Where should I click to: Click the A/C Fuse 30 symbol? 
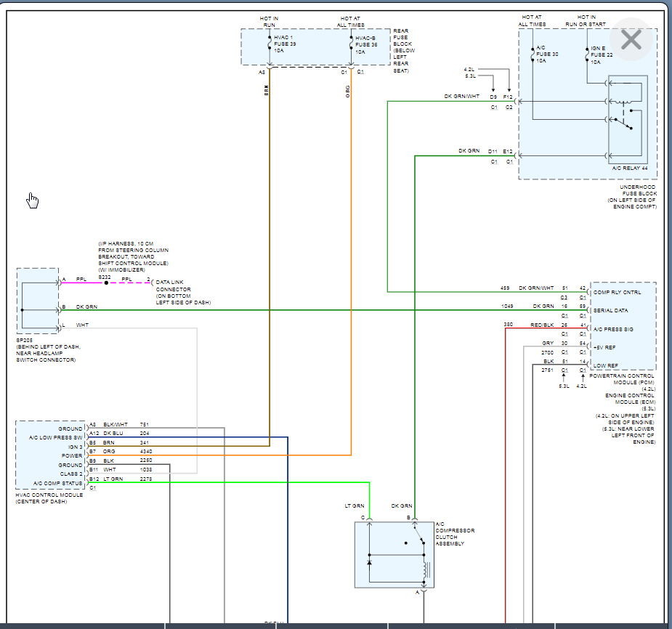(x=533, y=54)
